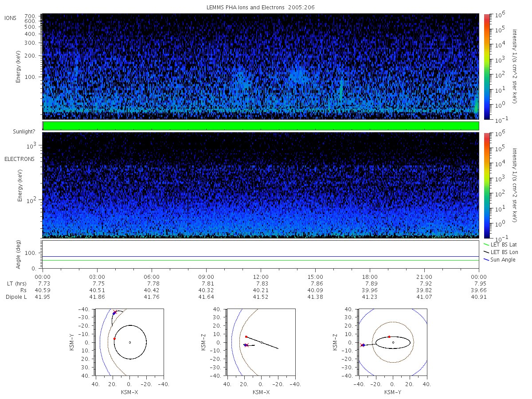The width and height of the screenshot is (532, 399).
Task: Click the electrons intensity color bar
Action: pyautogui.click(x=486, y=185)
